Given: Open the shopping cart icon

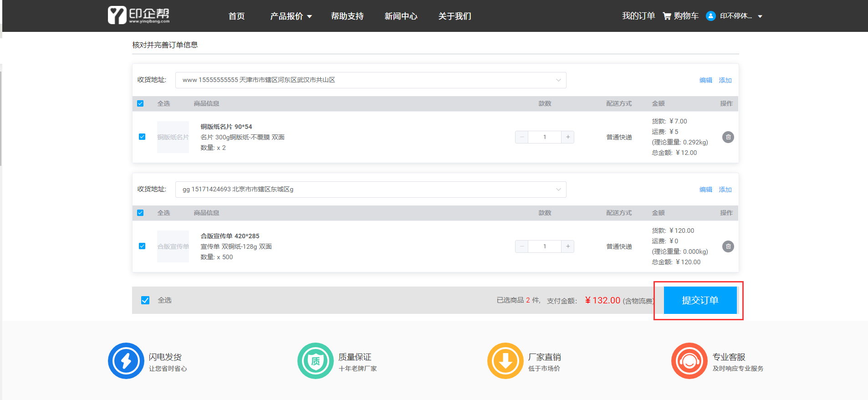Looking at the screenshot, I should pos(667,16).
